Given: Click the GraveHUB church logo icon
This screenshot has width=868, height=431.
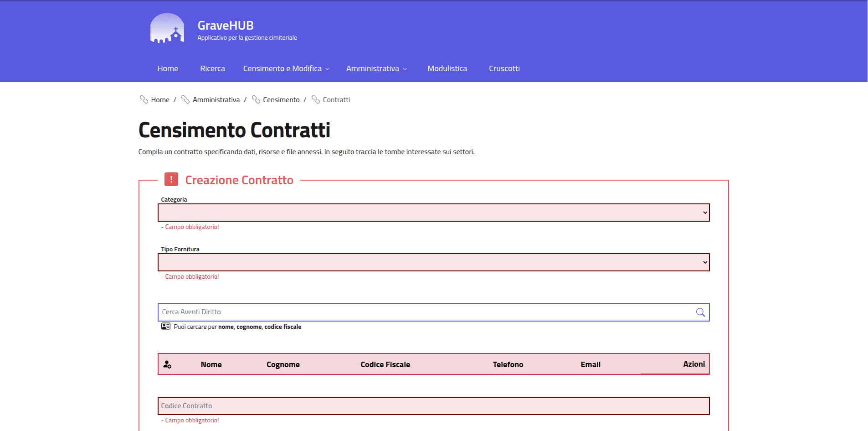Looking at the screenshot, I should pos(167,28).
